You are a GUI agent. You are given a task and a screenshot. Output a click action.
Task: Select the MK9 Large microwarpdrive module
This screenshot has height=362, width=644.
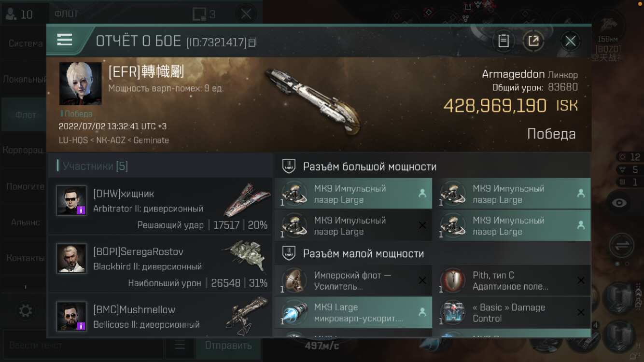pyautogui.click(x=353, y=312)
